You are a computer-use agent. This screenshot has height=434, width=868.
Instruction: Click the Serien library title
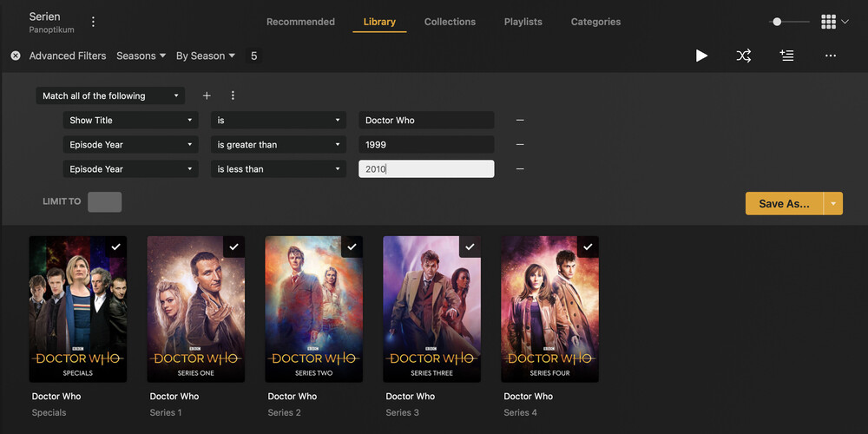point(45,16)
